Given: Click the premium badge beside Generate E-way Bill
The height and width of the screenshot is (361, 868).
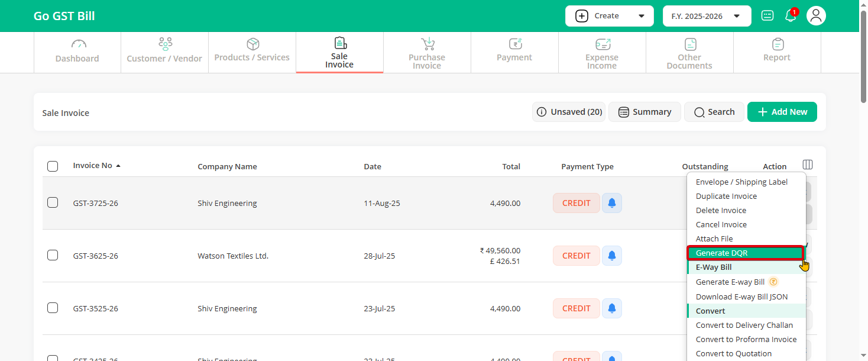Looking at the screenshot, I should coord(773,282).
